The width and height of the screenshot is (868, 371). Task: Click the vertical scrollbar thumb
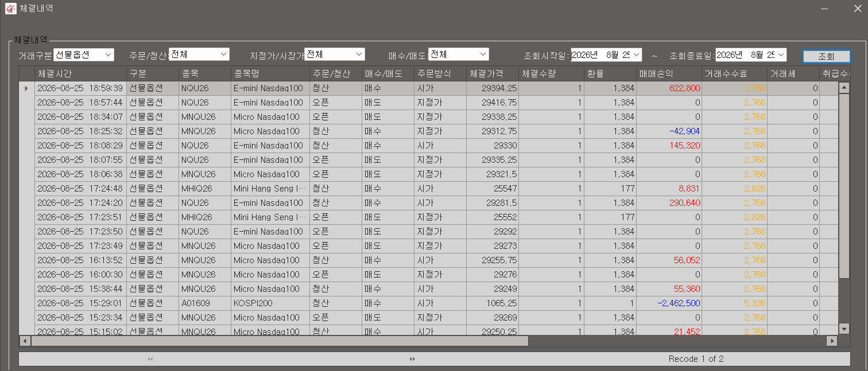tap(844, 186)
